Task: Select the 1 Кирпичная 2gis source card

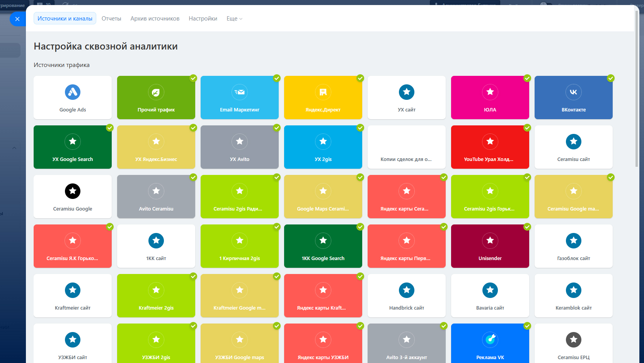Action: (240, 246)
